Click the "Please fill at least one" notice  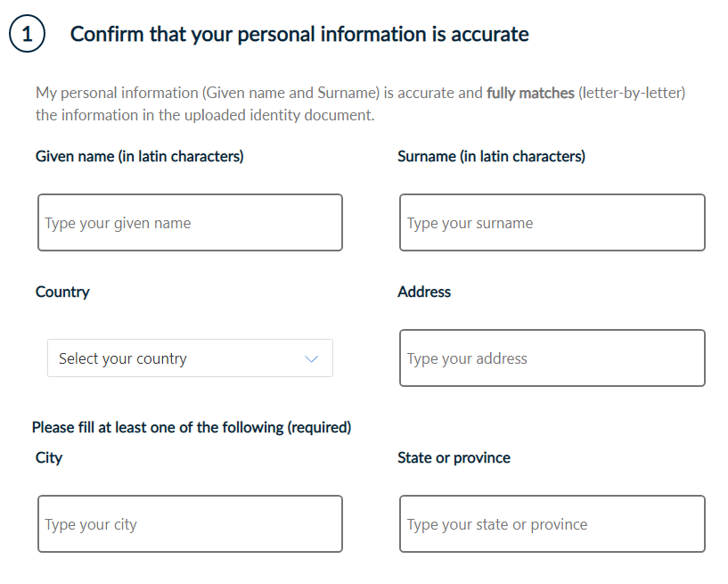point(192,427)
